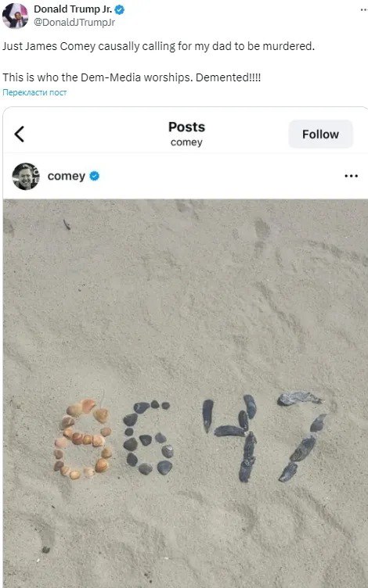Click the dark shell digit 7
The width and height of the screenshot is (368, 588).
[302, 436]
